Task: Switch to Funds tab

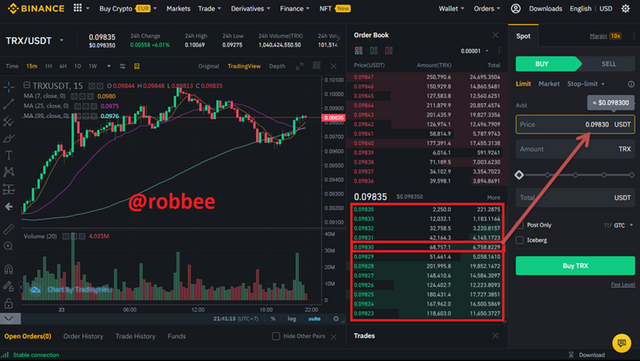Action: (x=177, y=336)
